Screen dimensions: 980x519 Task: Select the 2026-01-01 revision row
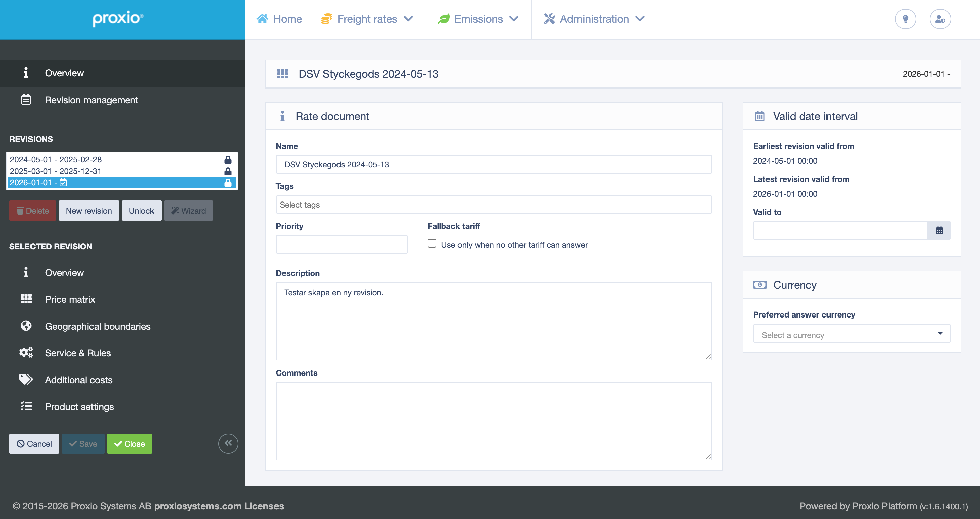point(122,183)
